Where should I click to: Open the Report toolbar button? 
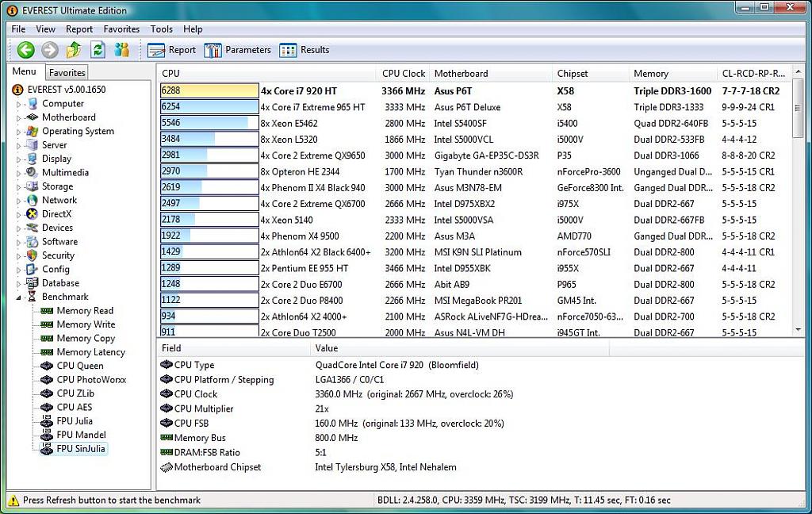[172, 50]
